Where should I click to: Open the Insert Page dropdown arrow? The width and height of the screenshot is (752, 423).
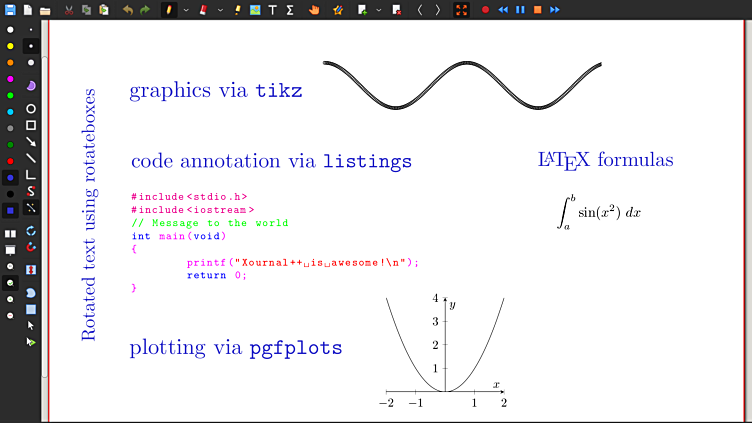(378, 10)
